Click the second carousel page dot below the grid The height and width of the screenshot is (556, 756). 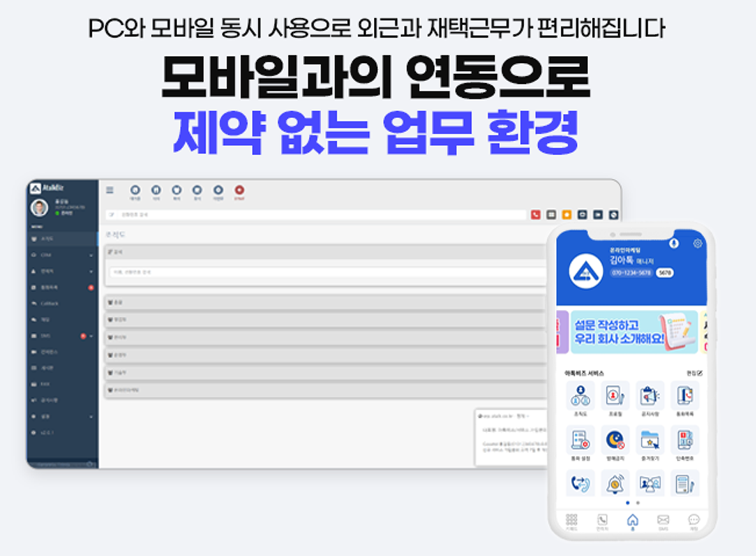(638, 503)
